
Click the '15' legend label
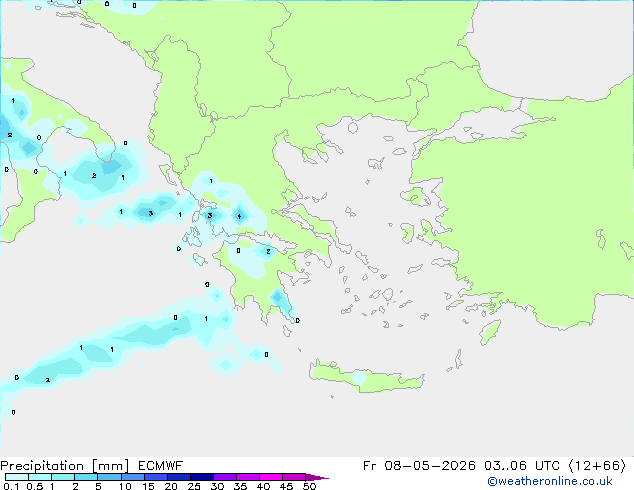click(x=148, y=486)
